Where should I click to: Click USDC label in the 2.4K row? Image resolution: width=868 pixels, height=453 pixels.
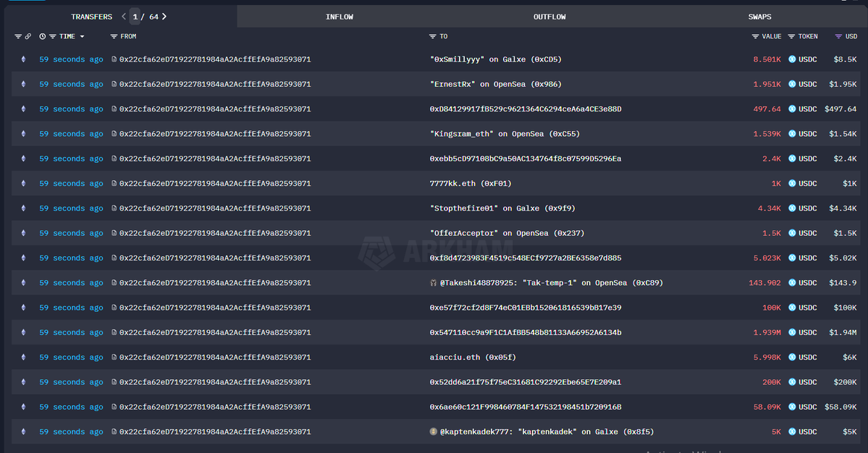pos(807,158)
